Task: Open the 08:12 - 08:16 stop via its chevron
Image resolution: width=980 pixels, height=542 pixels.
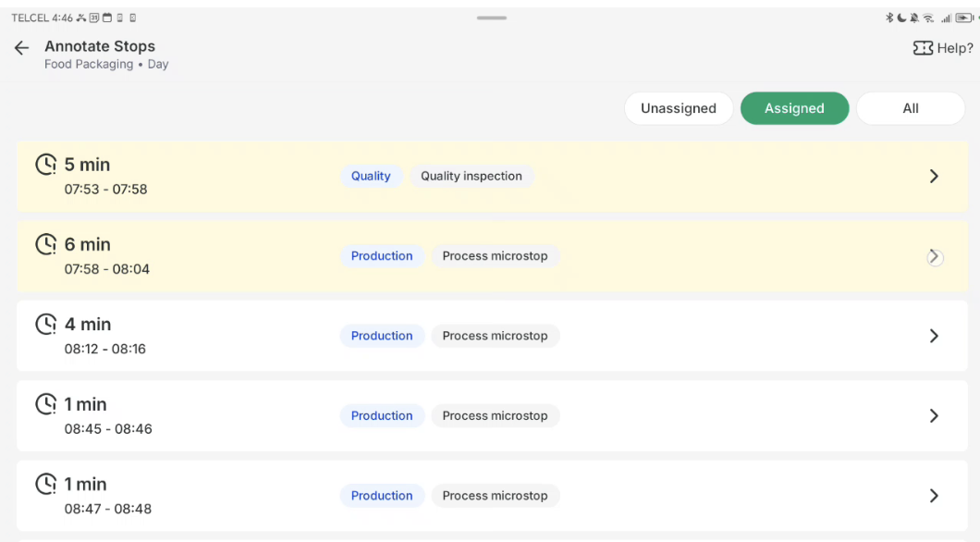Action: click(x=934, y=336)
